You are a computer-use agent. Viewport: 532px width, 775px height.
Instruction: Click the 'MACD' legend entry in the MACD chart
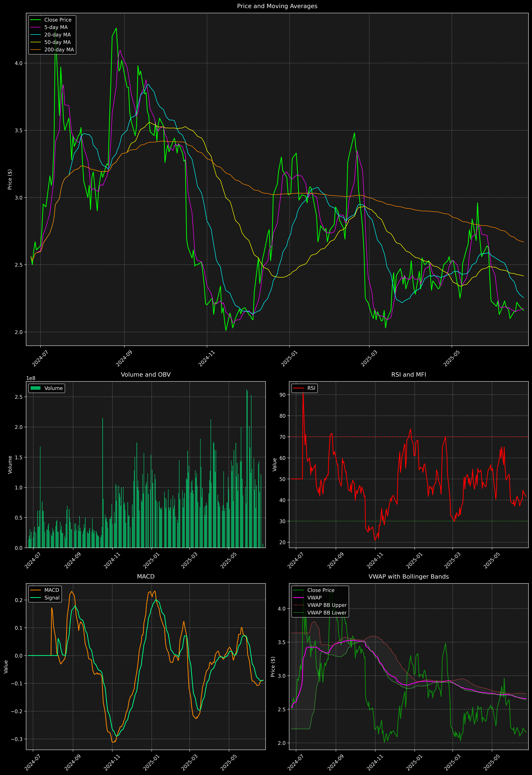(52, 590)
